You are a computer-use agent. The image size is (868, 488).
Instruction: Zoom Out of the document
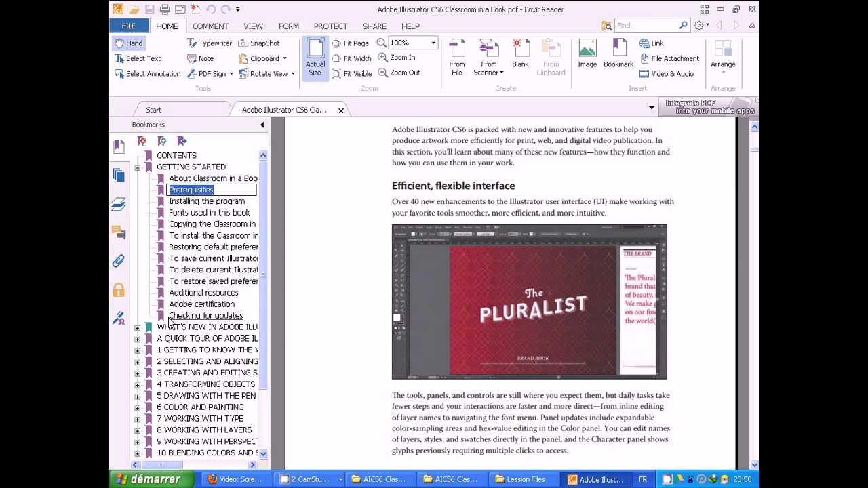coord(399,73)
